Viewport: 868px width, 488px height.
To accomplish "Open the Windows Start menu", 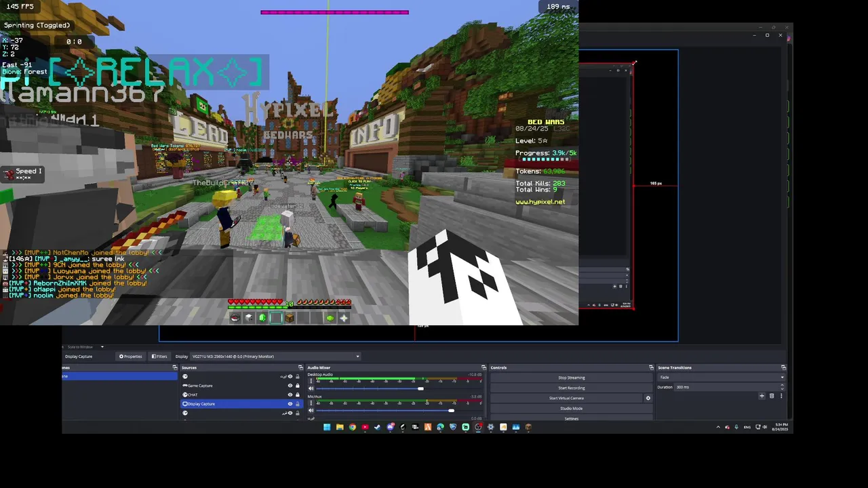I will tap(327, 427).
